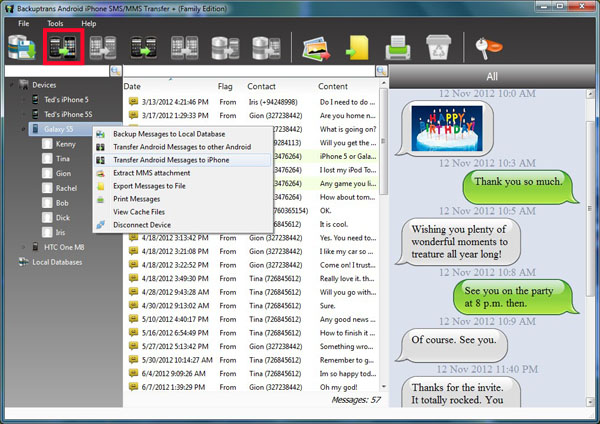Click the key registration toolbar icon
Image resolution: width=600 pixels, height=424 pixels.
(488, 48)
